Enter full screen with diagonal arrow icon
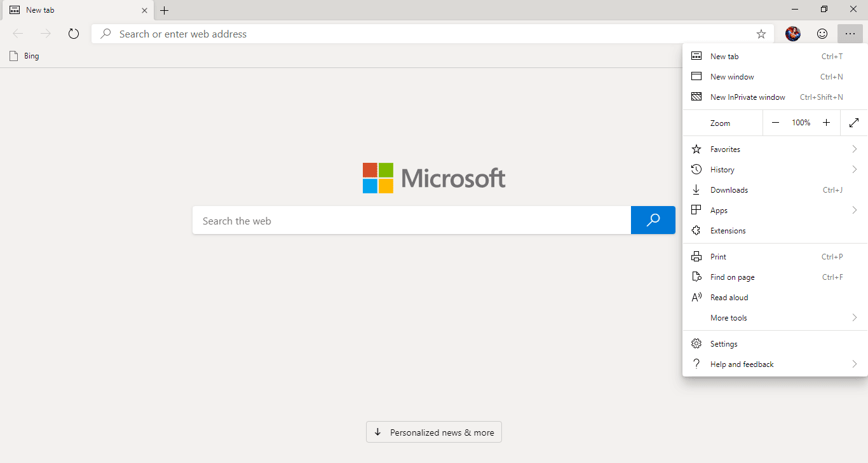The height and width of the screenshot is (463, 868). [854, 123]
